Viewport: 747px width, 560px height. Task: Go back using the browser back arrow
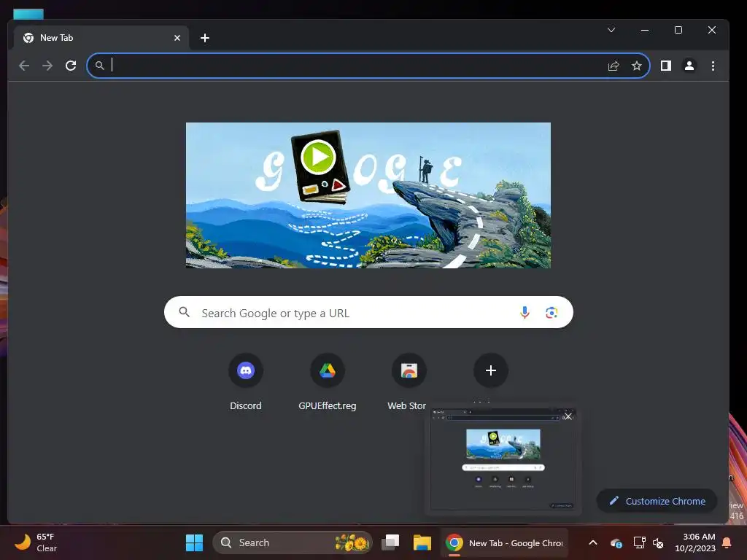tap(24, 66)
